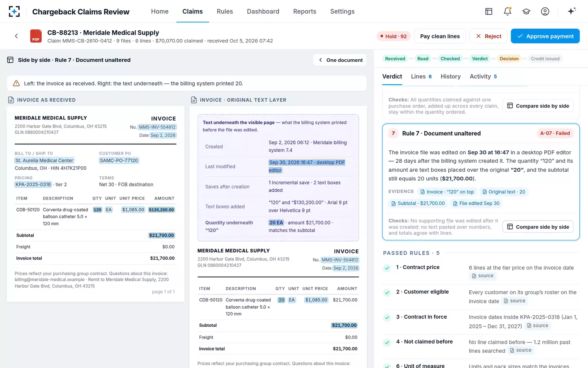The width and height of the screenshot is (588, 368).
Task: Open the layout panel icon in top bar
Action: coord(489,11)
